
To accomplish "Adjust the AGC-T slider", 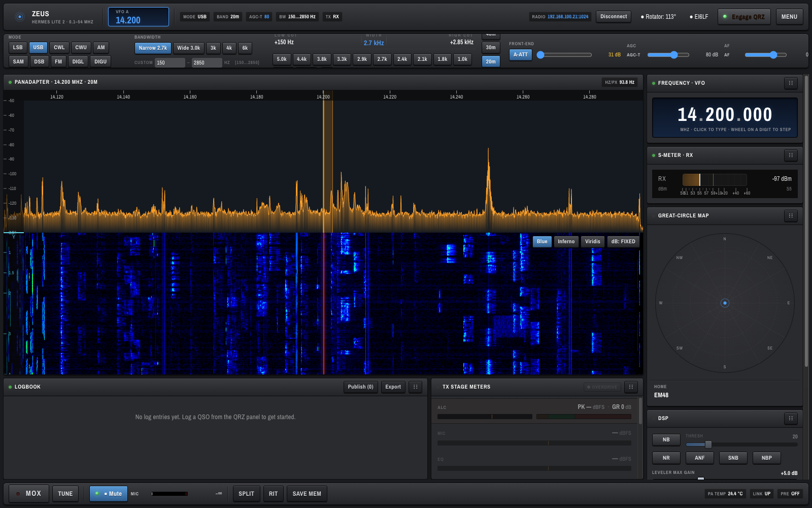I will pos(668,55).
